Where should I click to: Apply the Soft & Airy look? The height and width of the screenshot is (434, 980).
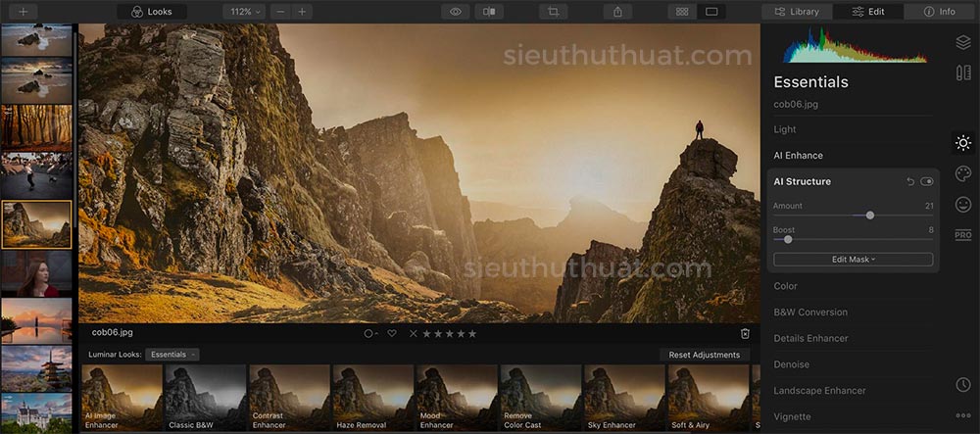(x=709, y=398)
